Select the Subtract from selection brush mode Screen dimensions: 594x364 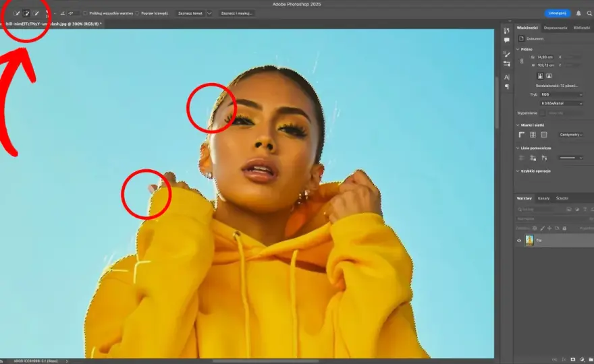[x=36, y=13]
